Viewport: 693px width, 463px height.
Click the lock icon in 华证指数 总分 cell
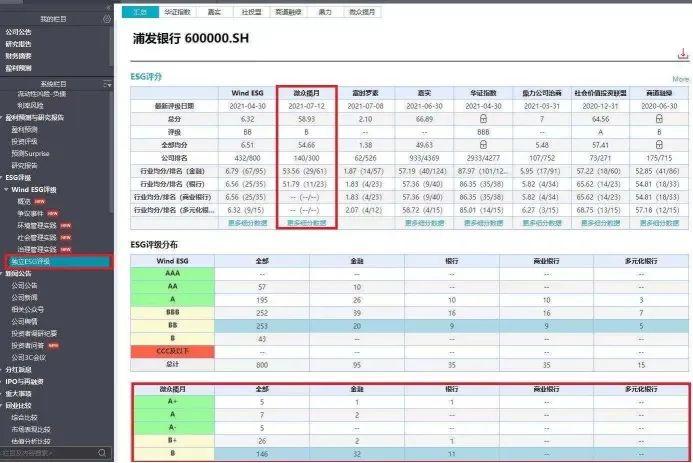[483, 119]
